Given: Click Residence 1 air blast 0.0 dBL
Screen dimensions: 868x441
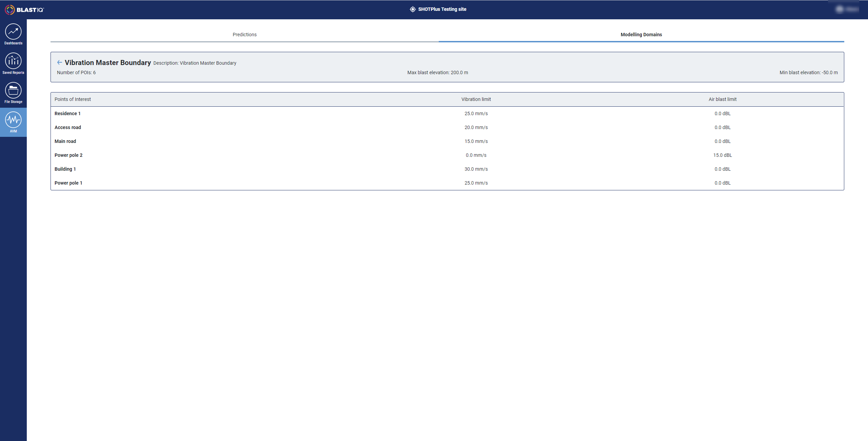Looking at the screenshot, I should click(x=723, y=113).
